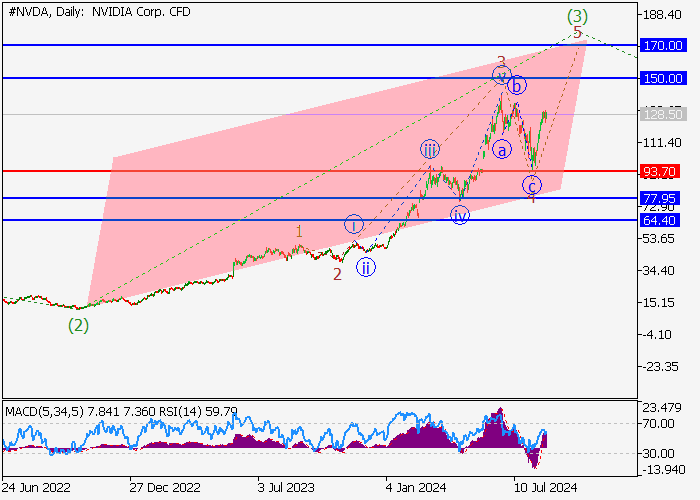700x500 pixels.
Task: Select the 10 Jul 2024 date label
Action: click(x=545, y=487)
